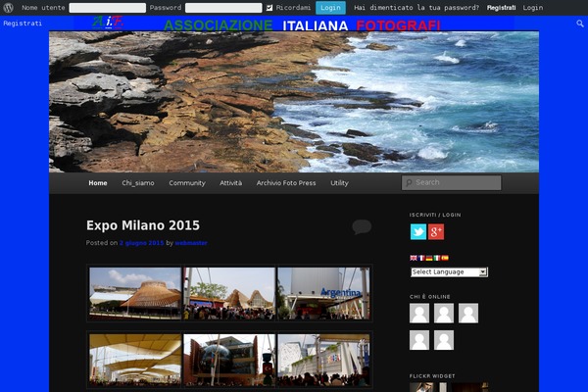Click the Search field in navigation bar
Viewport: 588px width, 392px height.
[451, 182]
